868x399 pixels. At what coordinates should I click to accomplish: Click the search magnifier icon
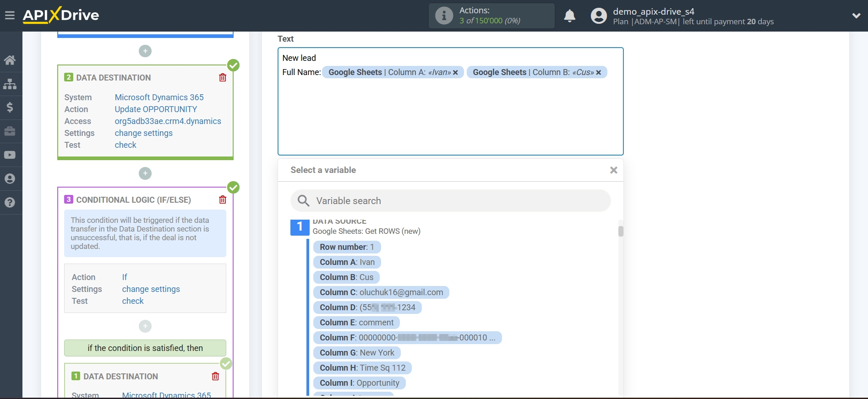pos(303,201)
